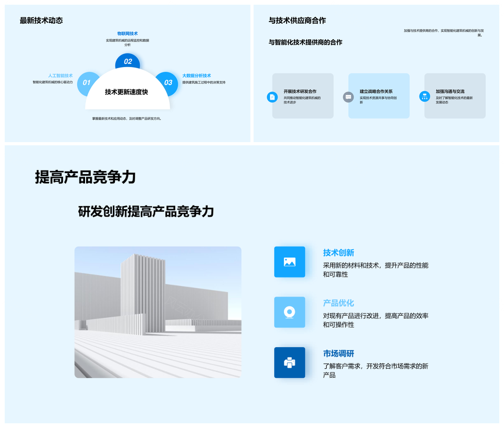Select the highlighted 建立战略合作关系 card
This screenshot has height=428, width=504.
[x=379, y=95]
